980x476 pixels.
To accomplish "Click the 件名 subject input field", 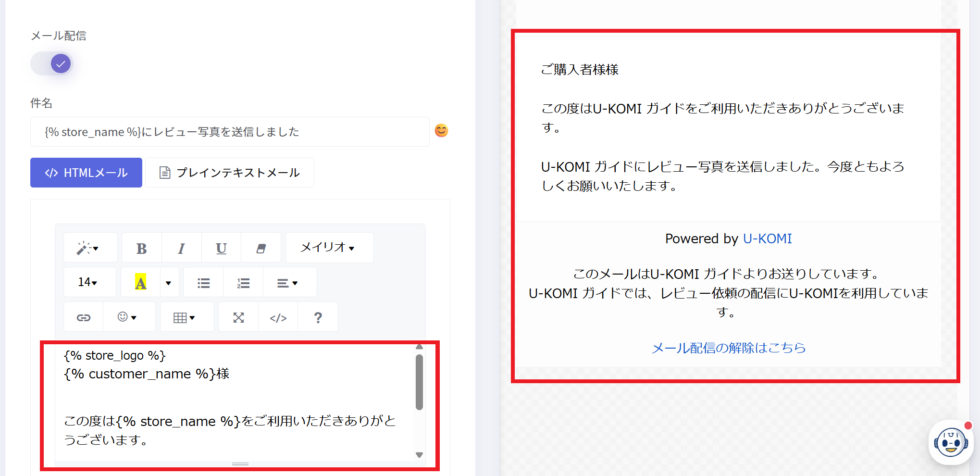I will pos(230,132).
